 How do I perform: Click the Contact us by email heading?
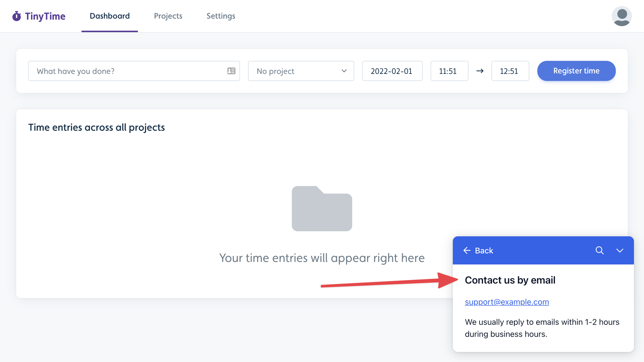click(x=510, y=280)
